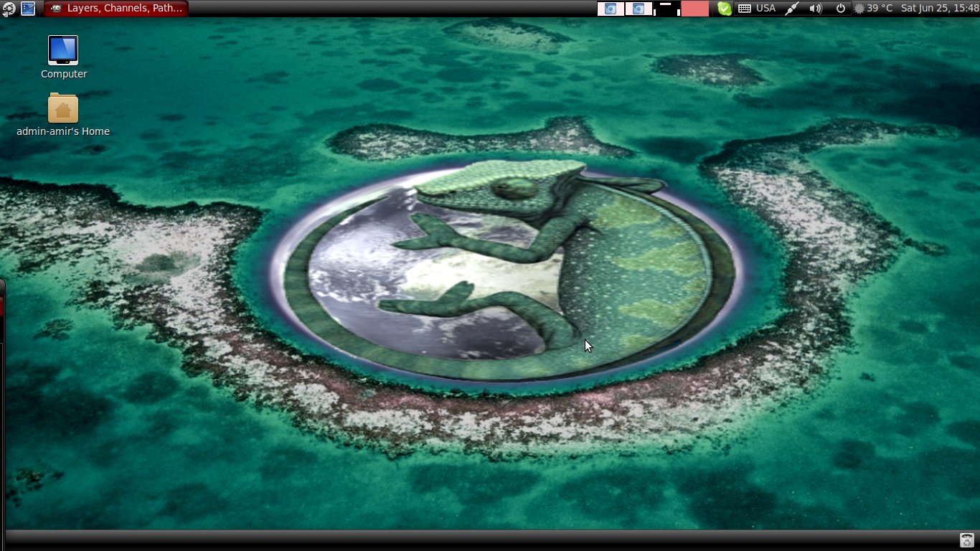
Task: Click the 39 °C weather indicator
Action: (x=873, y=9)
